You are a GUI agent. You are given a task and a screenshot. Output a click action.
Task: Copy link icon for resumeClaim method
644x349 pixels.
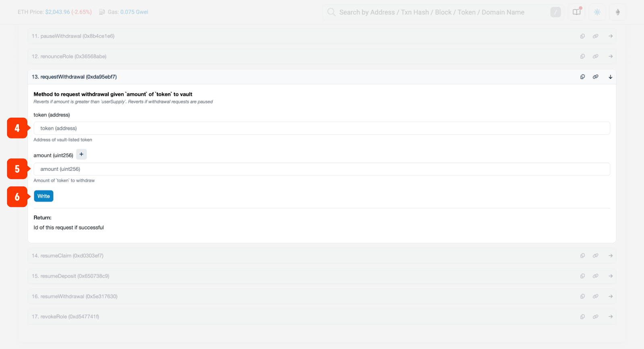(x=595, y=256)
